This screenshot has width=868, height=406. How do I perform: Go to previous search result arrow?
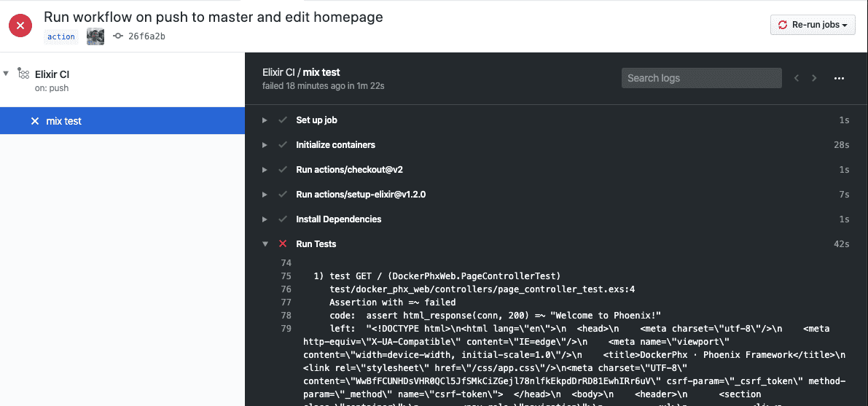tap(797, 78)
